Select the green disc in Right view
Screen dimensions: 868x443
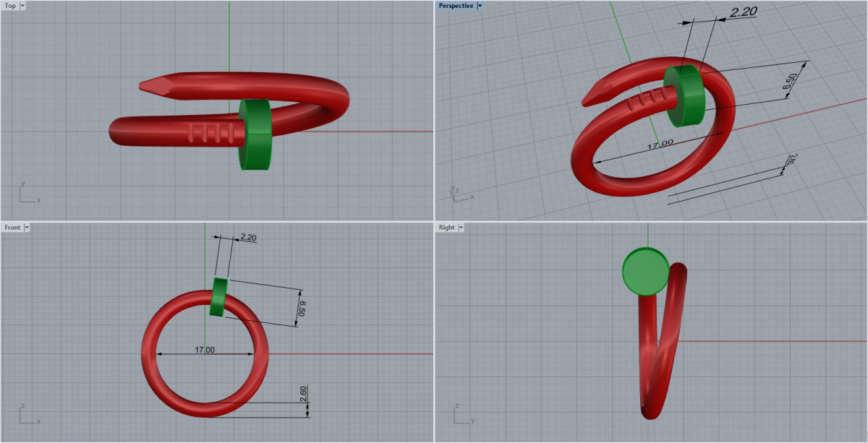point(646,271)
